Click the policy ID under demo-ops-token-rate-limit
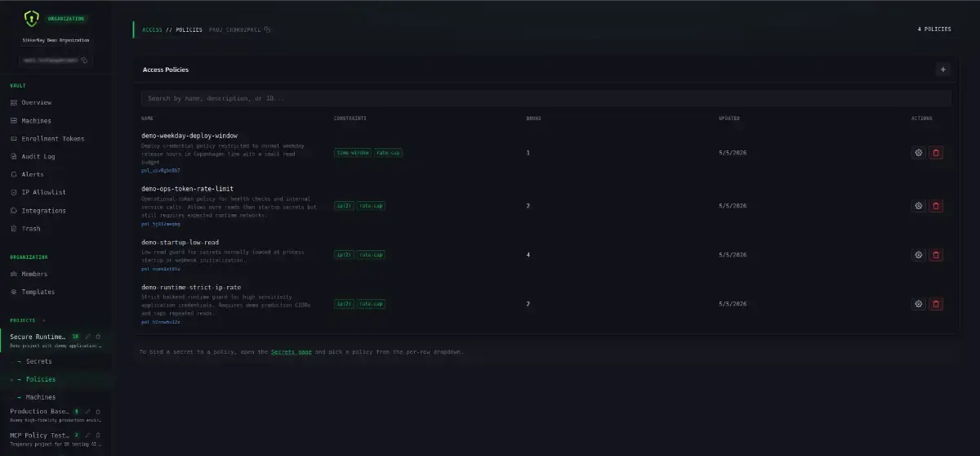Screen dimensions: 980x456 click(161, 223)
